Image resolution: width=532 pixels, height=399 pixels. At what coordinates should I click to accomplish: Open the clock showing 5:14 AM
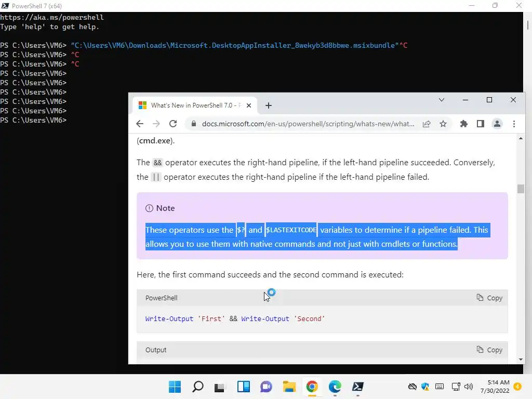coord(495,387)
